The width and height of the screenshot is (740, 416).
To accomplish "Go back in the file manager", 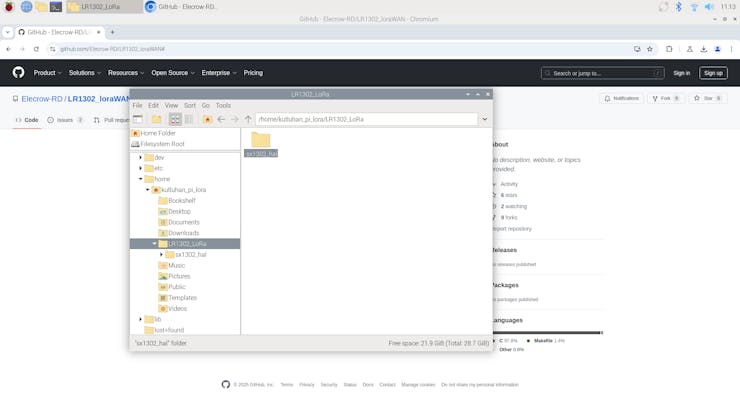I will point(221,119).
